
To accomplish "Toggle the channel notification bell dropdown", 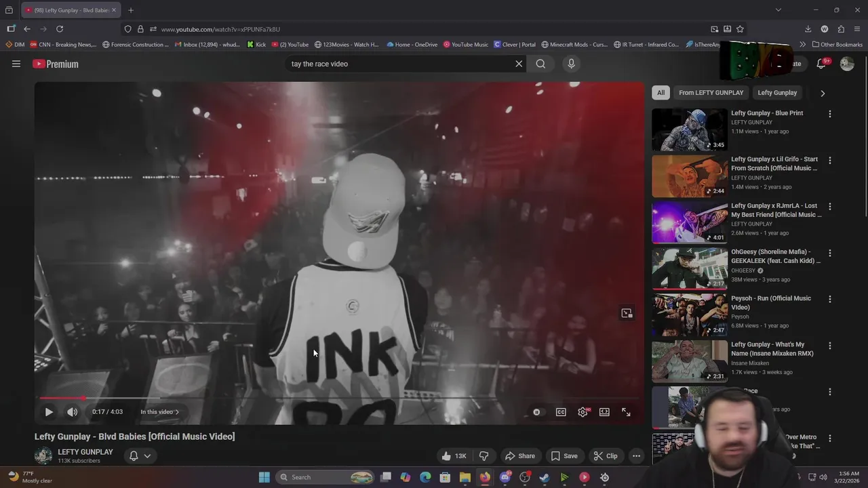I will point(140,456).
